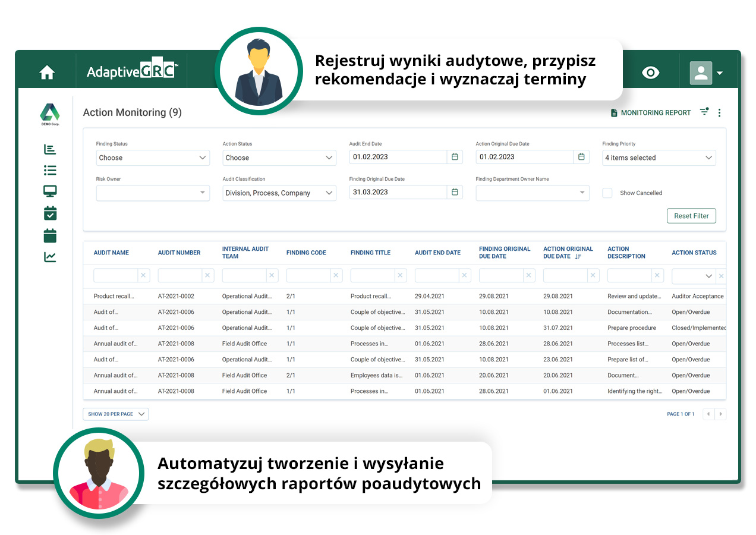Open the bar chart dashboard icon in sidebar
Viewport: 756px width, 535px height.
[x=50, y=149]
